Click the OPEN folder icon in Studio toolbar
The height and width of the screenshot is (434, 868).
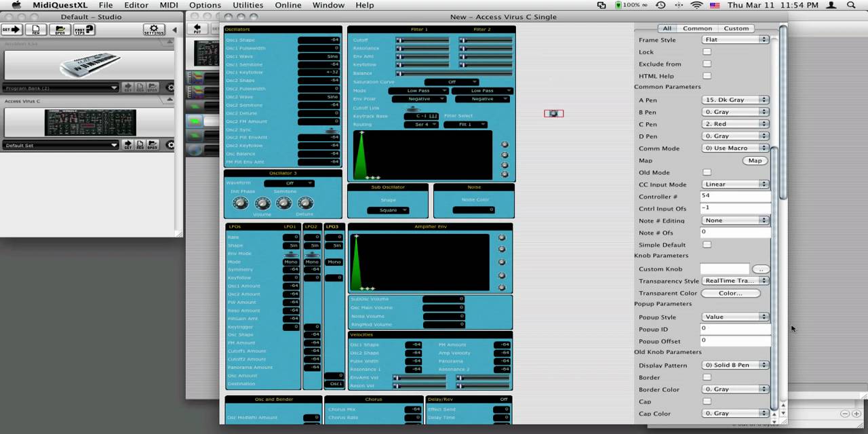(x=60, y=30)
